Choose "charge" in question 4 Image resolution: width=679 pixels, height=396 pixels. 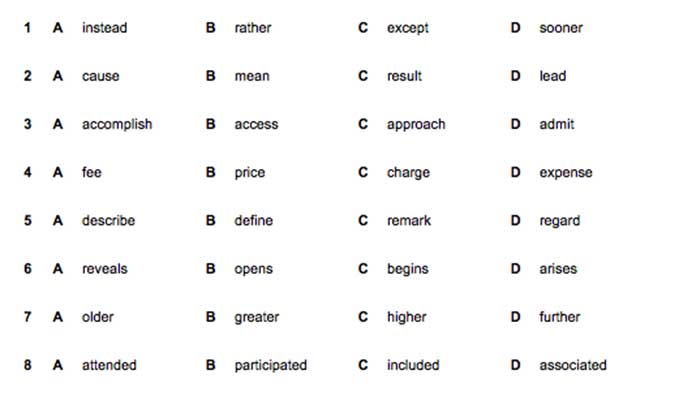[408, 172]
